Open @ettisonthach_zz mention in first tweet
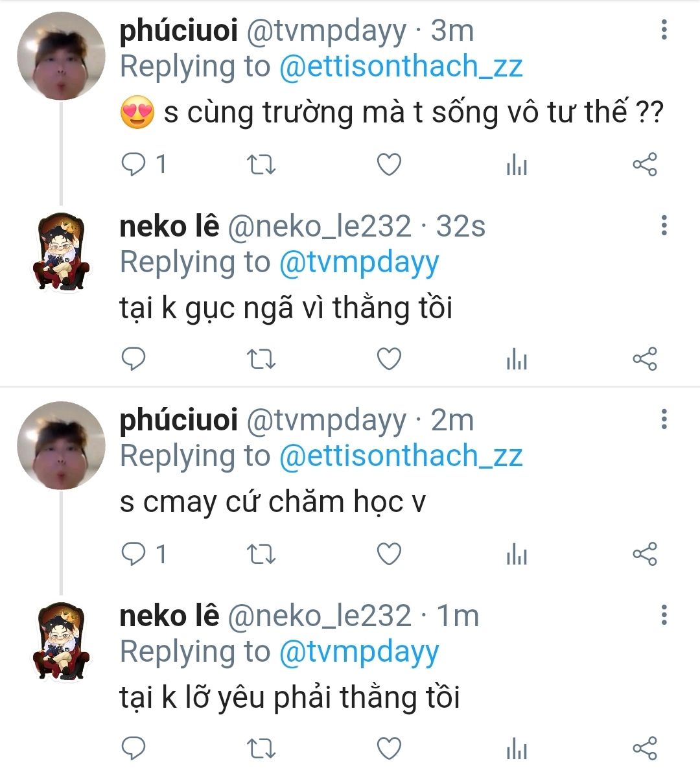Viewport: 700px width, 770px height. tap(401, 67)
